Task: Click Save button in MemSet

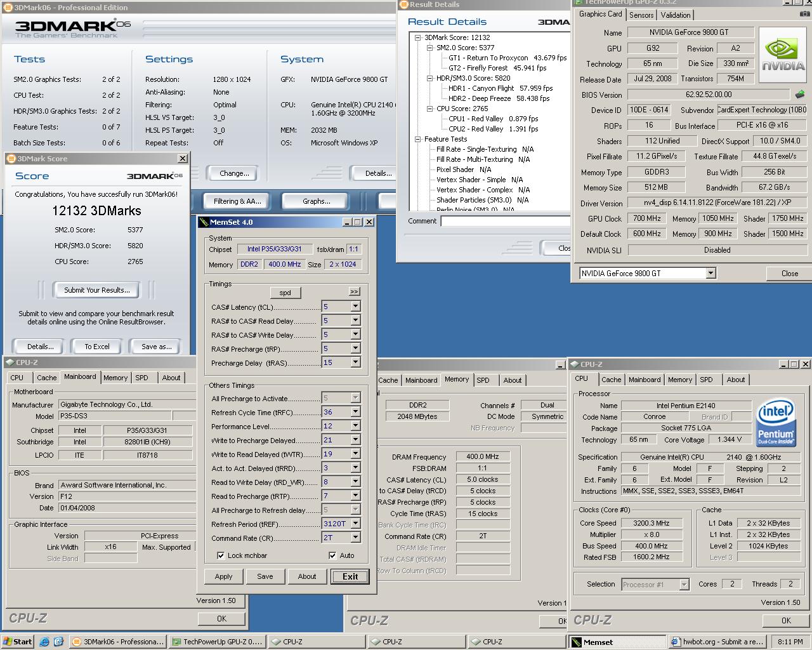Action: [265, 576]
